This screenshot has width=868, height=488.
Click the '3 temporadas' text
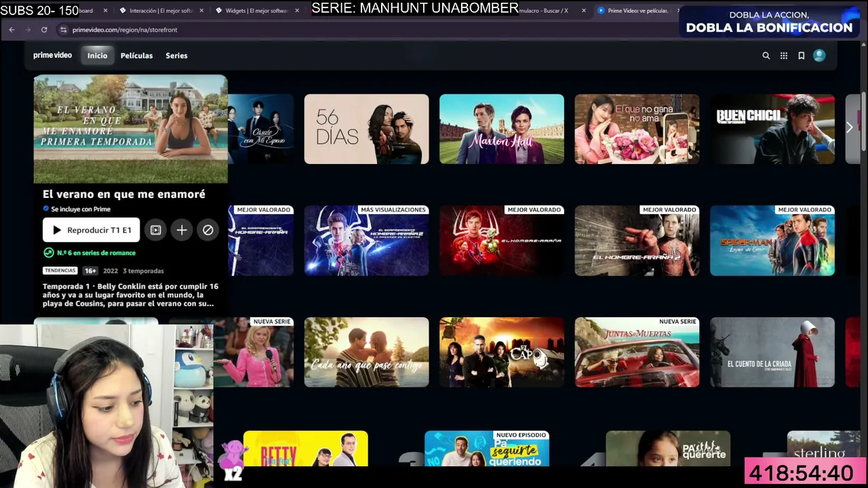coord(143,270)
